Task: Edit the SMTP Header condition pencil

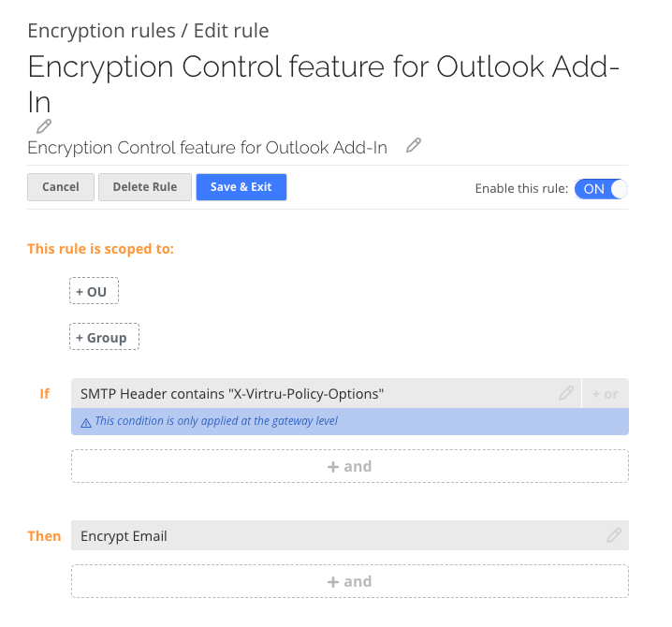Action: pyautogui.click(x=565, y=393)
